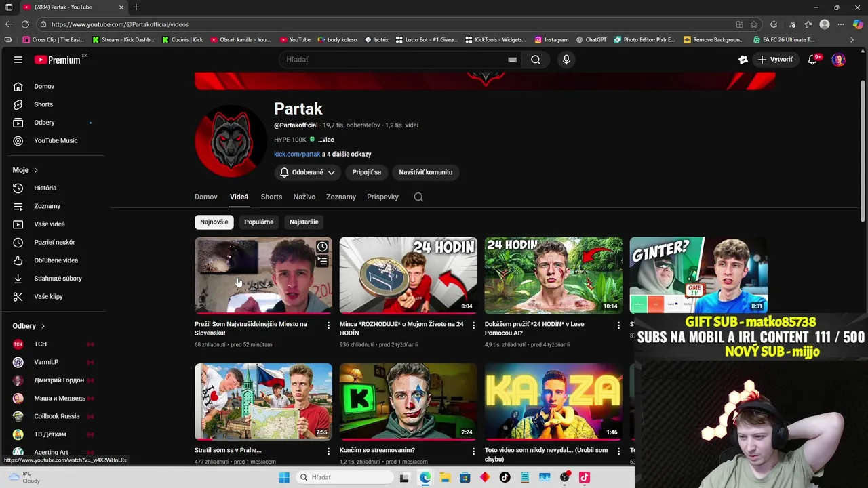The width and height of the screenshot is (868, 488).
Task: Open Edge settings and more menu
Action: (x=842, y=24)
